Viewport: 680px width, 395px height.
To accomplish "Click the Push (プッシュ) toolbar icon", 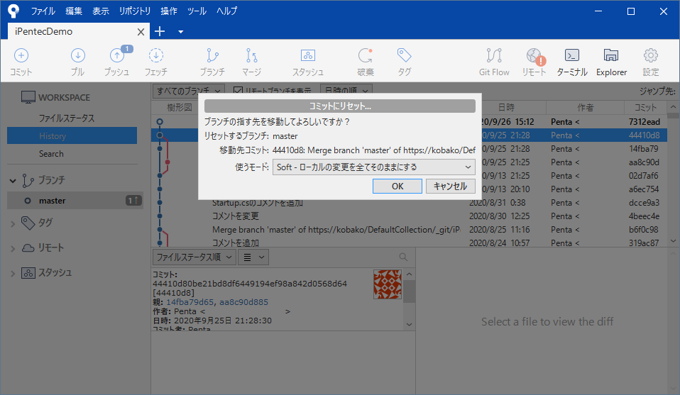I will pyautogui.click(x=117, y=55).
